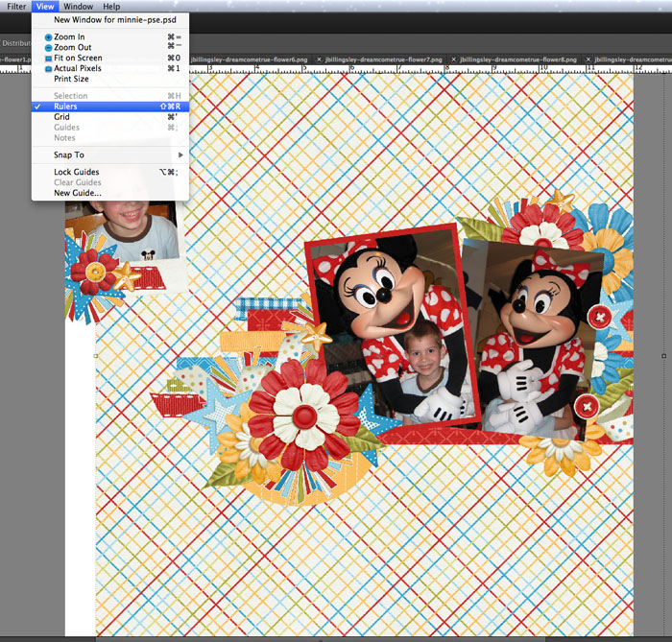Click the right transform handle on canvas

pyautogui.click(x=664, y=356)
